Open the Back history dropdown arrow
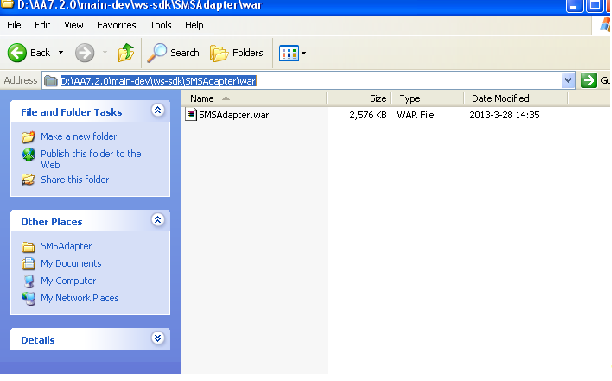 (61, 52)
